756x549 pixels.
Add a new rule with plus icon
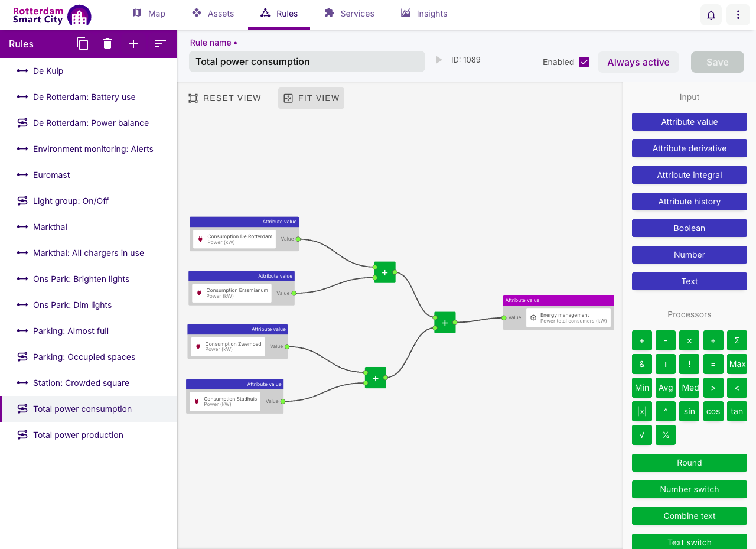(133, 44)
